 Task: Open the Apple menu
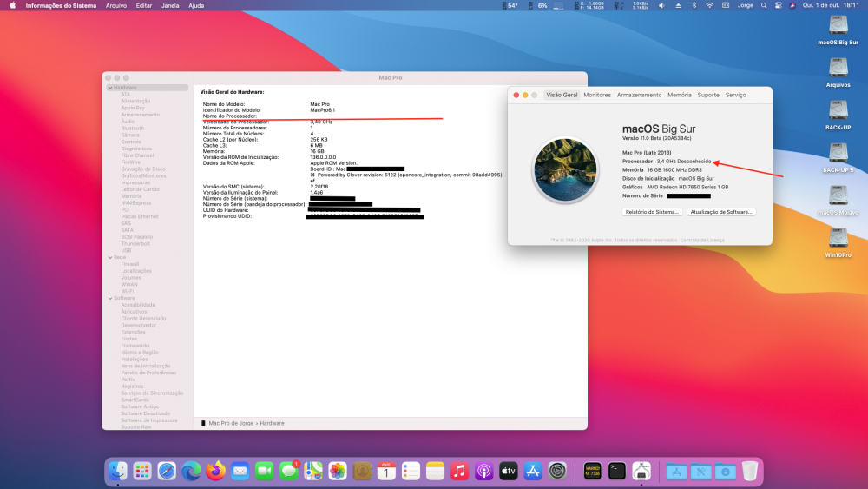click(x=13, y=5)
